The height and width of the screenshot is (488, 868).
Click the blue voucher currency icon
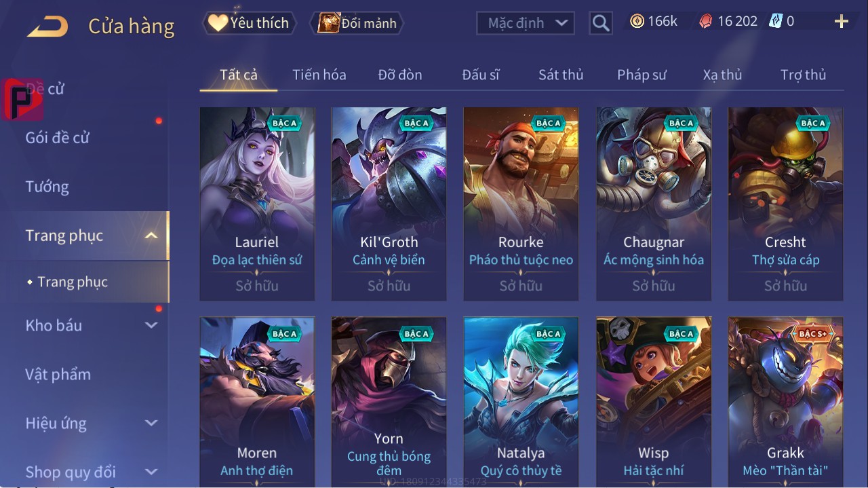(x=776, y=21)
